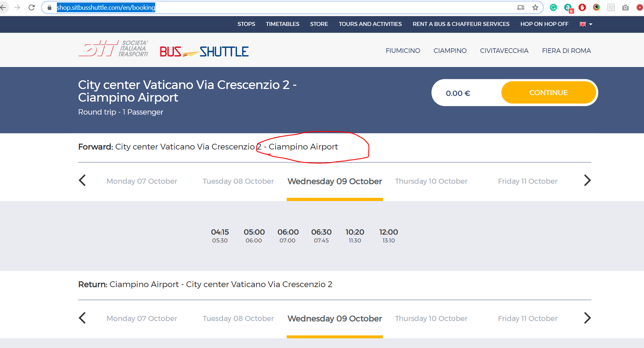
Task: Click the cast/media device icon in address bar
Action: (x=520, y=7)
